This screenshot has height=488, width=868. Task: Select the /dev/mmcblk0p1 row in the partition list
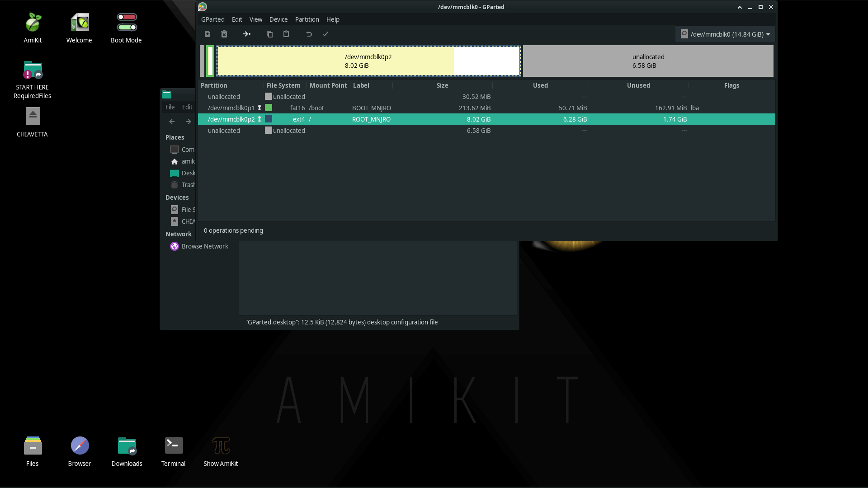coord(231,108)
